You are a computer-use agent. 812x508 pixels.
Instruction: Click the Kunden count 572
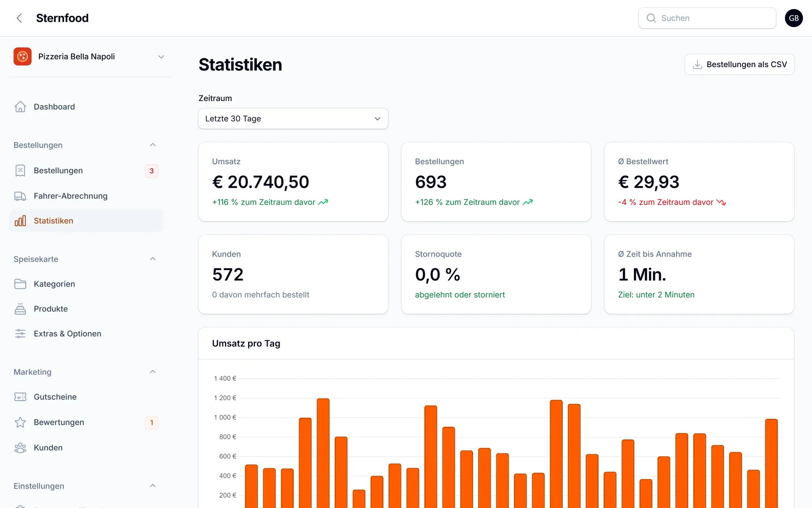pyautogui.click(x=228, y=274)
